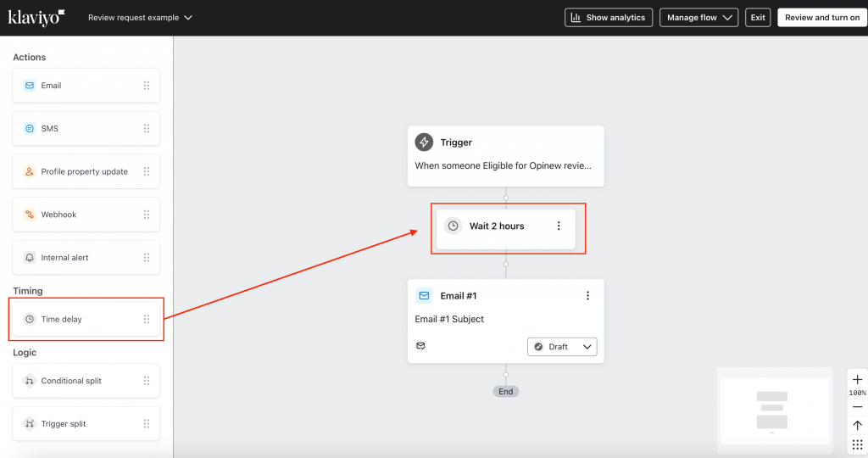
Task: Open the Manage flow dropdown
Action: pos(698,18)
